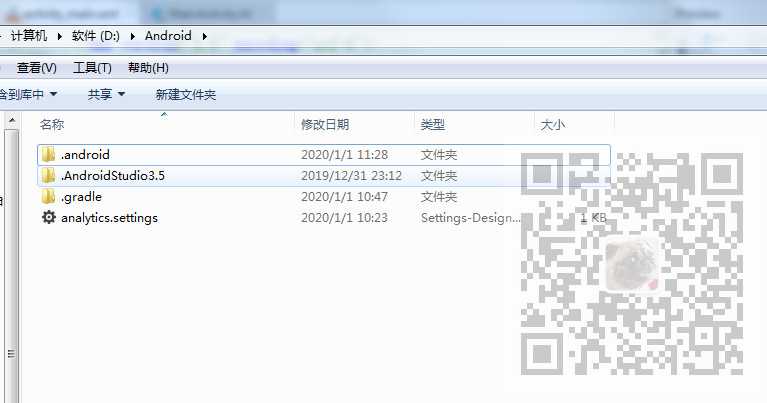Open the 包含到库中 dropdown
Image resolution: width=767 pixels, height=403 pixels.
click(27, 94)
